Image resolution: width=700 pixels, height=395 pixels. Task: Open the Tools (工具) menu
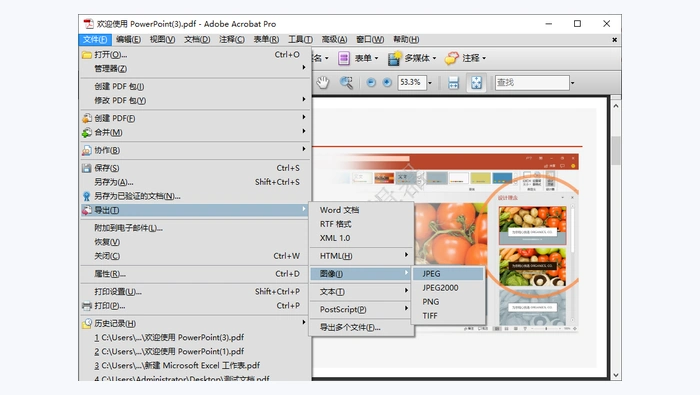(300, 40)
